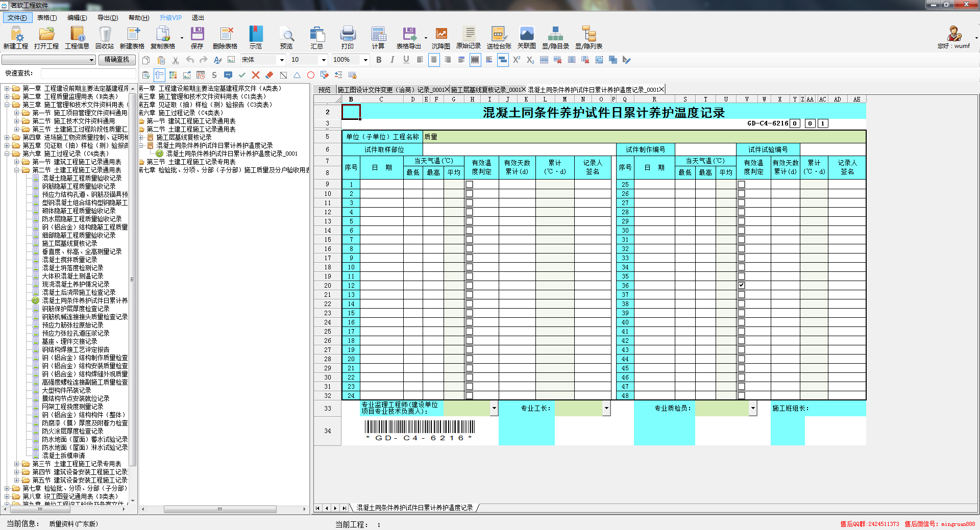Toggle 显/隐列表 list visibility
980x530 pixels.
(x=589, y=37)
